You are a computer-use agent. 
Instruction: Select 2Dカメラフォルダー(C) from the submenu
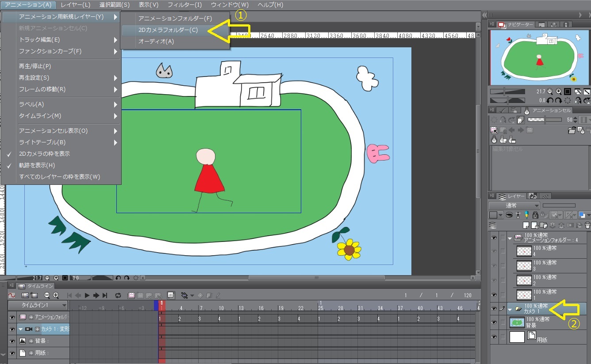pos(168,30)
